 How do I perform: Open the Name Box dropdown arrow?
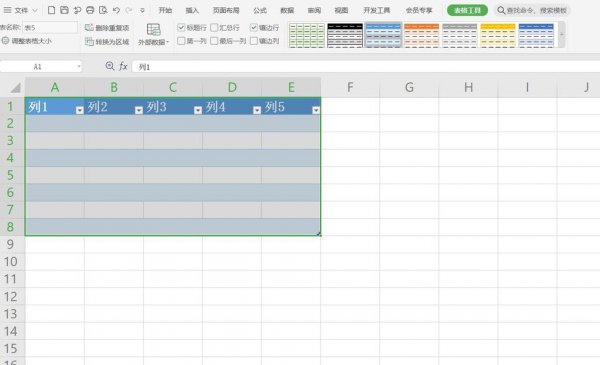point(79,67)
